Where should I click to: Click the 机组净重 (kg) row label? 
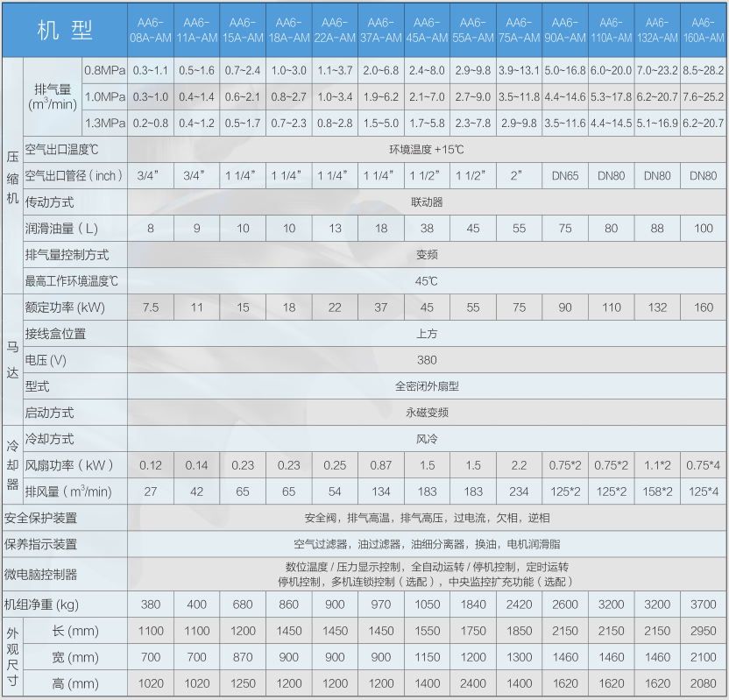click(x=42, y=605)
